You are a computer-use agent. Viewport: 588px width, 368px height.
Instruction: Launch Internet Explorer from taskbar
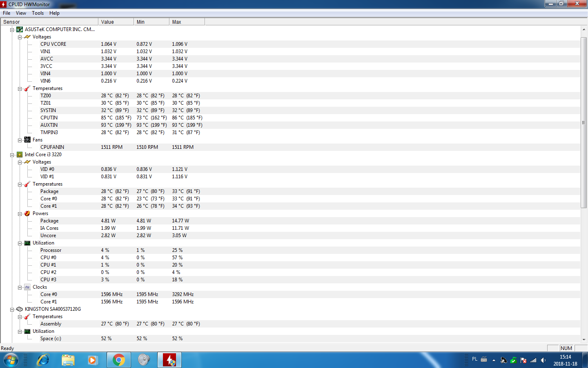pyautogui.click(x=43, y=360)
